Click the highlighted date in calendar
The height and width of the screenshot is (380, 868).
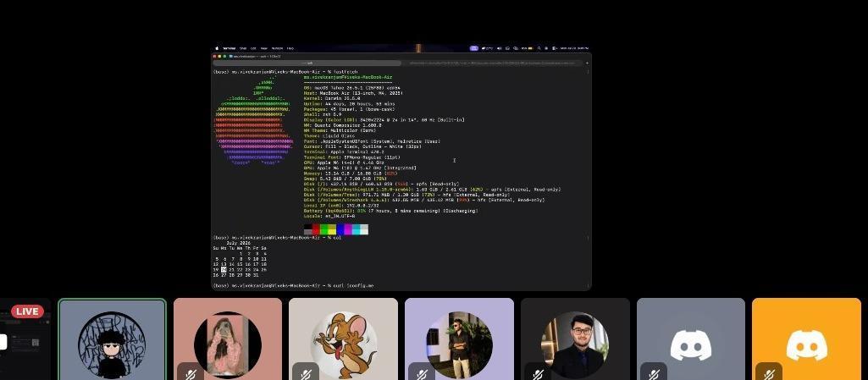[224, 269]
